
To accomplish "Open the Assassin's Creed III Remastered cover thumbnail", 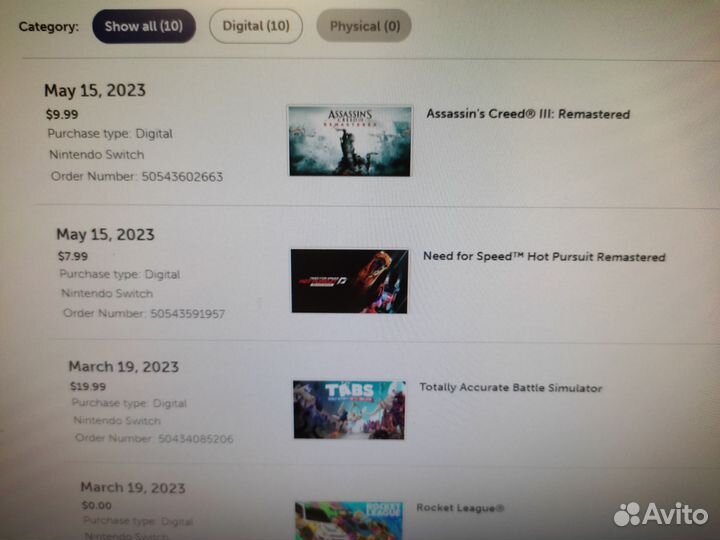I will (x=349, y=140).
